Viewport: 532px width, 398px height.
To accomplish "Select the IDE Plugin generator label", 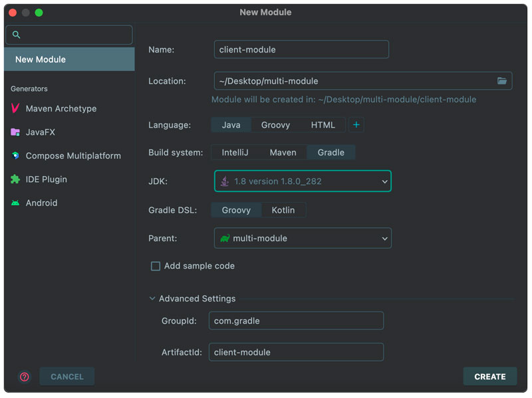I will click(x=47, y=179).
